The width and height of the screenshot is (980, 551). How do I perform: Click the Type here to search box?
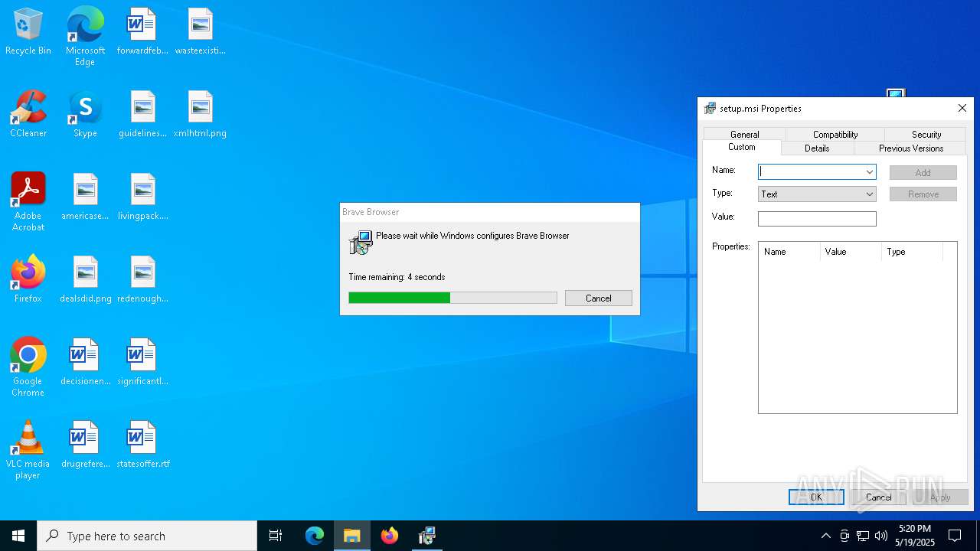[x=147, y=536]
